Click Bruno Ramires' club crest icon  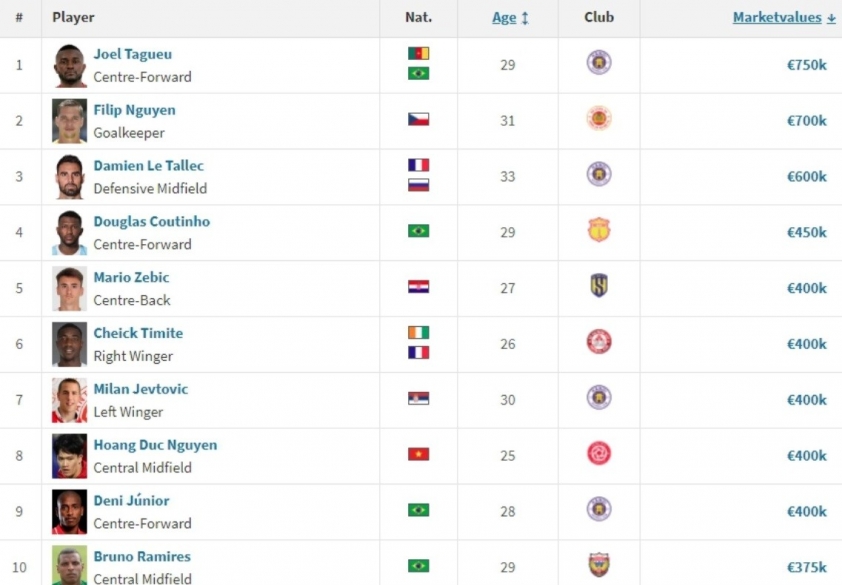point(599,565)
